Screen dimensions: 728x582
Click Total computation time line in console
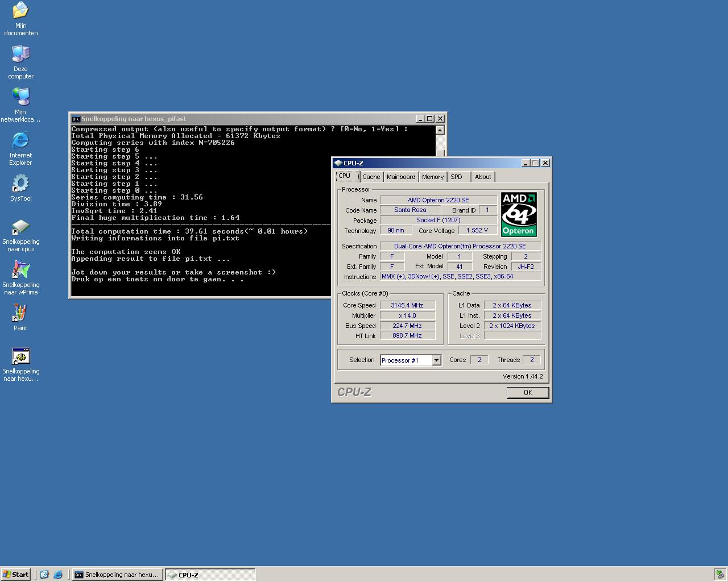coord(189,231)
